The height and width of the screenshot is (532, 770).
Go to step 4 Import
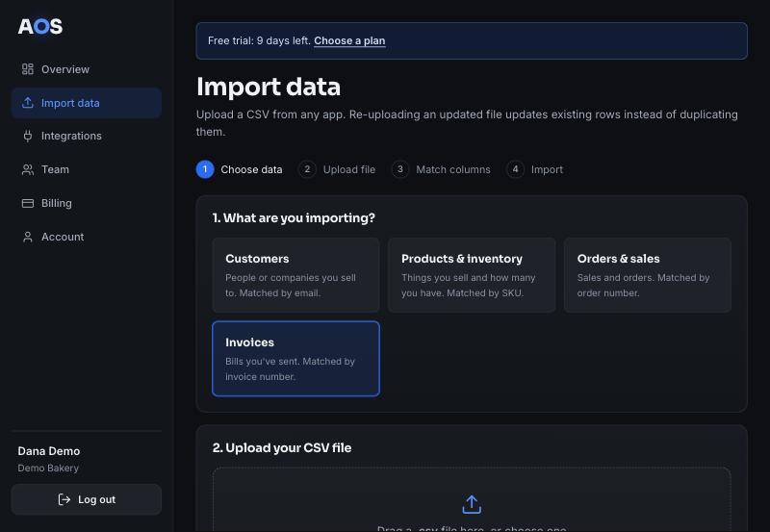pos(535,170)
